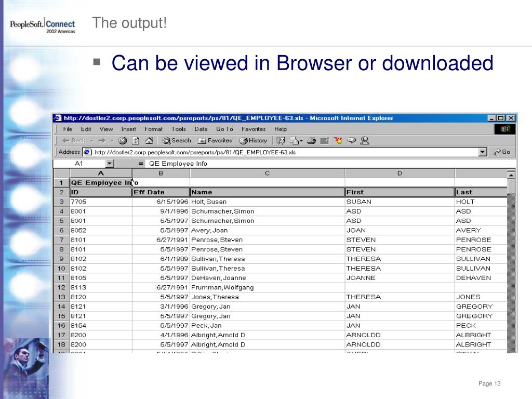Click the Discuss speech bubble icon
This screenshot has height=399, width=532.
pos(352,140)
